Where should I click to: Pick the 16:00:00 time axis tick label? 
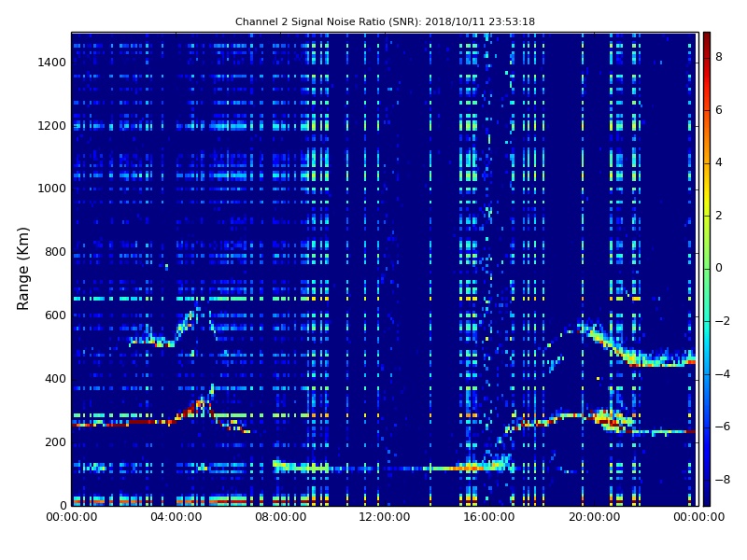pyautogui.click(x=490, y=516)
